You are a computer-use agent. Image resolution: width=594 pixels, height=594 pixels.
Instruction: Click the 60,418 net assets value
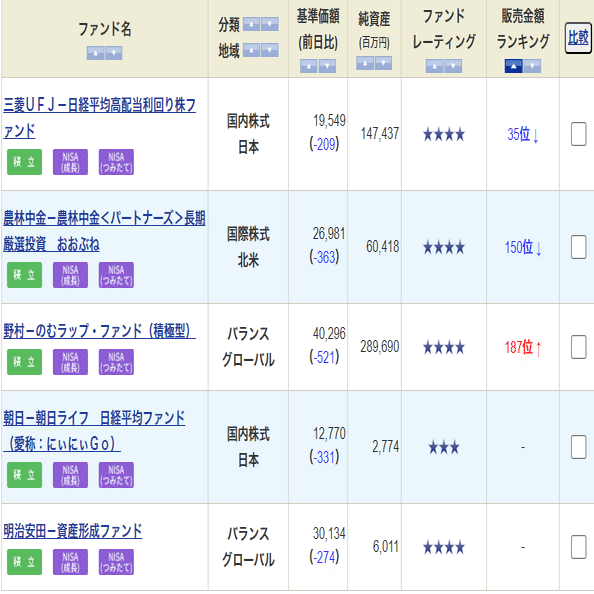pos(383,247)
